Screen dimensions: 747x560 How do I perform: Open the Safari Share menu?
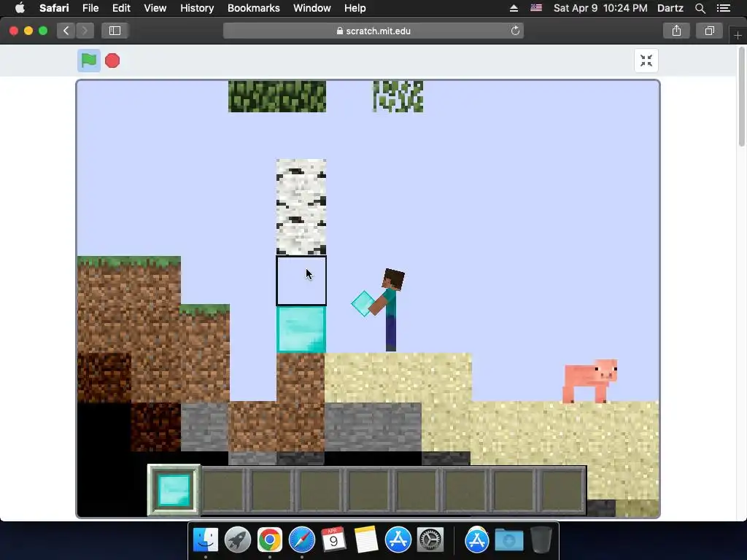(x=676, y=31)
